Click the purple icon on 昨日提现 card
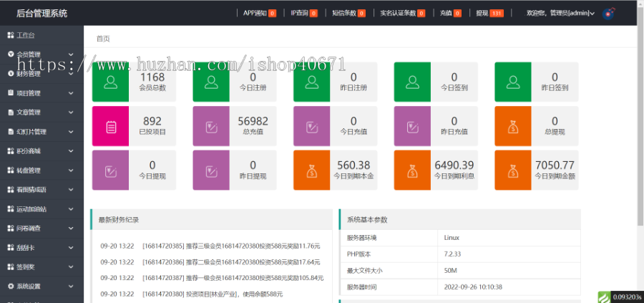Image resolution: width=644 pixels, height=303 pixels. coord(211,171)
